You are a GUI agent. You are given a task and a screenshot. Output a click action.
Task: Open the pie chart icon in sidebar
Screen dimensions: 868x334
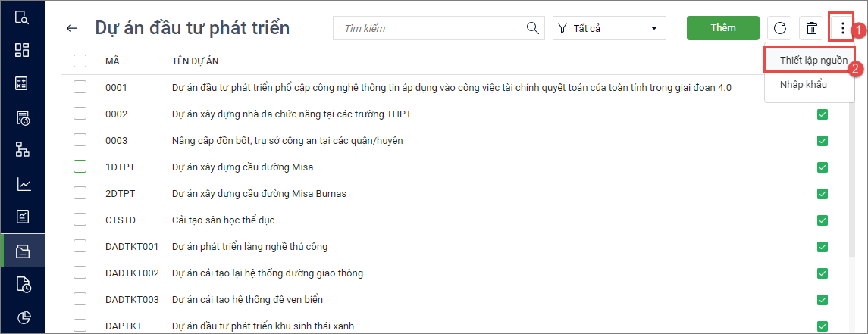[22, 317]
